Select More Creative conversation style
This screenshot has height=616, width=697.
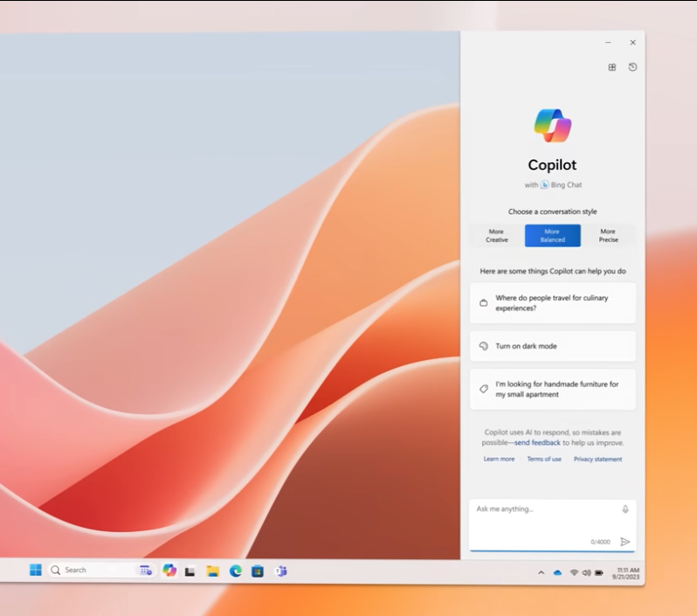point(496,236)
